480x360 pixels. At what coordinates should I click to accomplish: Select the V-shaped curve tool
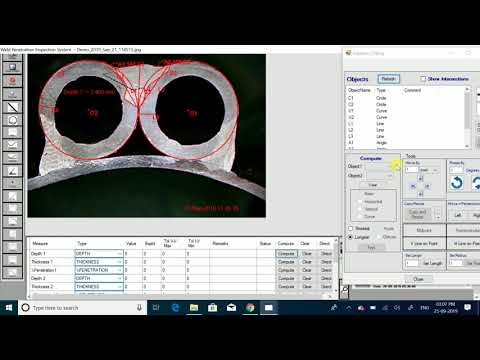tap(13, 145)
